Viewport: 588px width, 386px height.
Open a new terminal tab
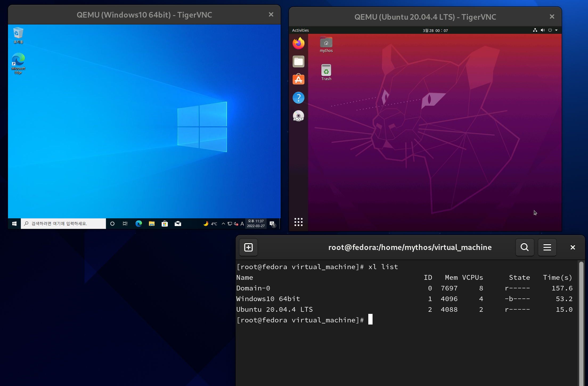click(x=248, y=247)
